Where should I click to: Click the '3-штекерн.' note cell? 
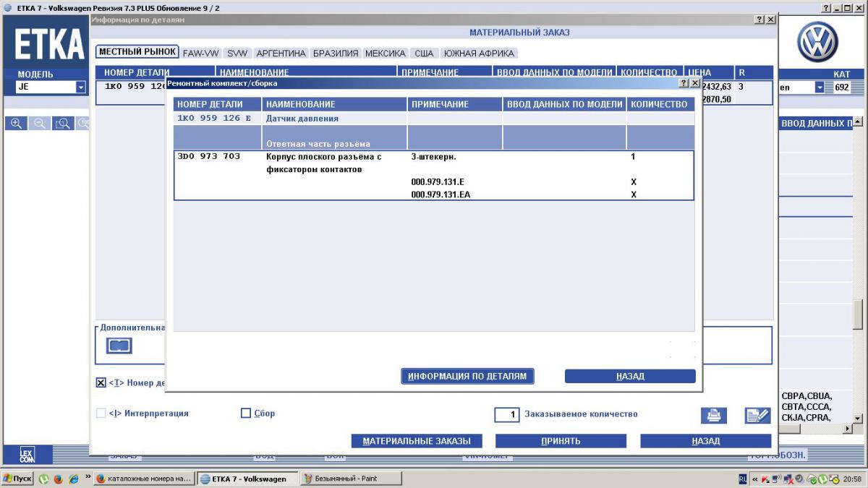tap(433, 156)
